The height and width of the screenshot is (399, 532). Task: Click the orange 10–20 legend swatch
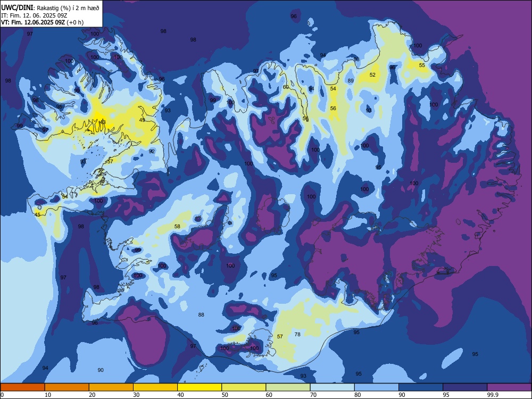67,387
